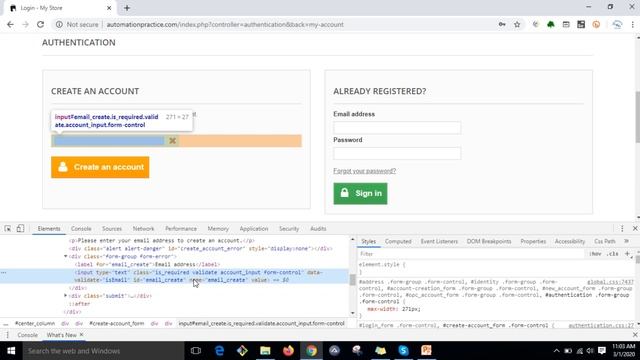Select the label for email_create line
The height and width of the screenshot is (360, 640).
[147, 264]
